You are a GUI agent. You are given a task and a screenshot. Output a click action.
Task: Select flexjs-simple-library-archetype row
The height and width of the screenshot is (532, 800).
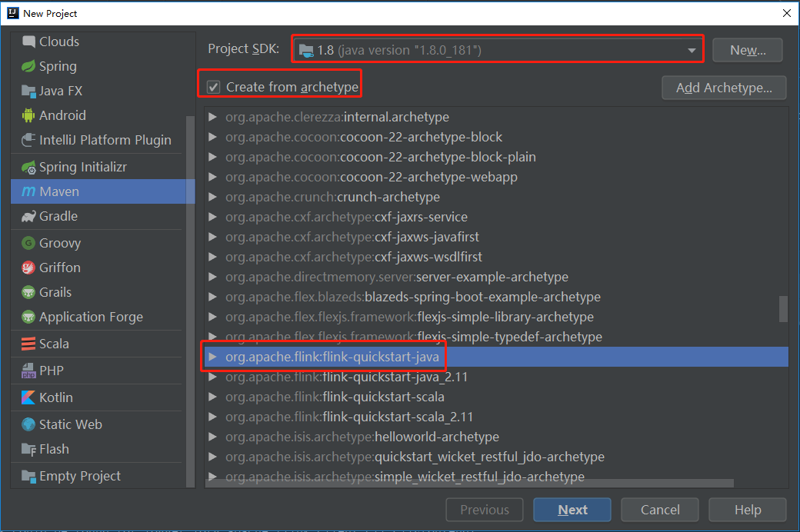click(x=496, y=317)
